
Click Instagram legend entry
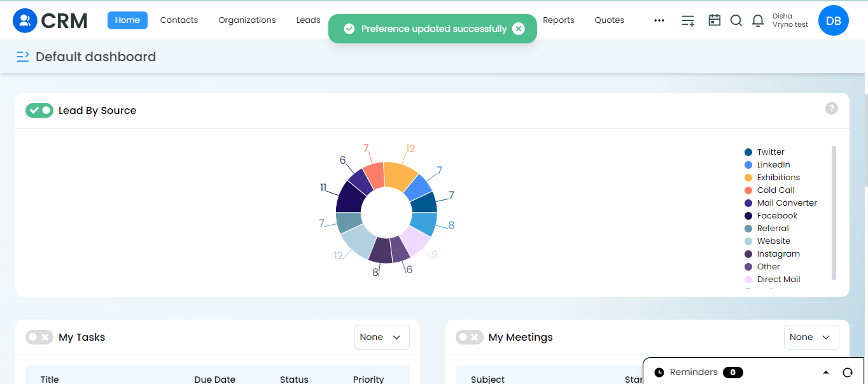click(x=772, y=254)
